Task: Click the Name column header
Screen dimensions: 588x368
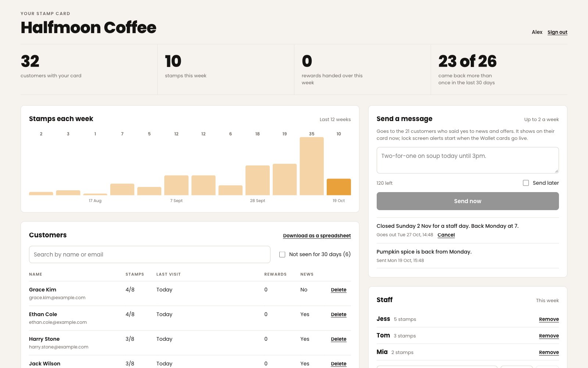Action: point(36,274)
